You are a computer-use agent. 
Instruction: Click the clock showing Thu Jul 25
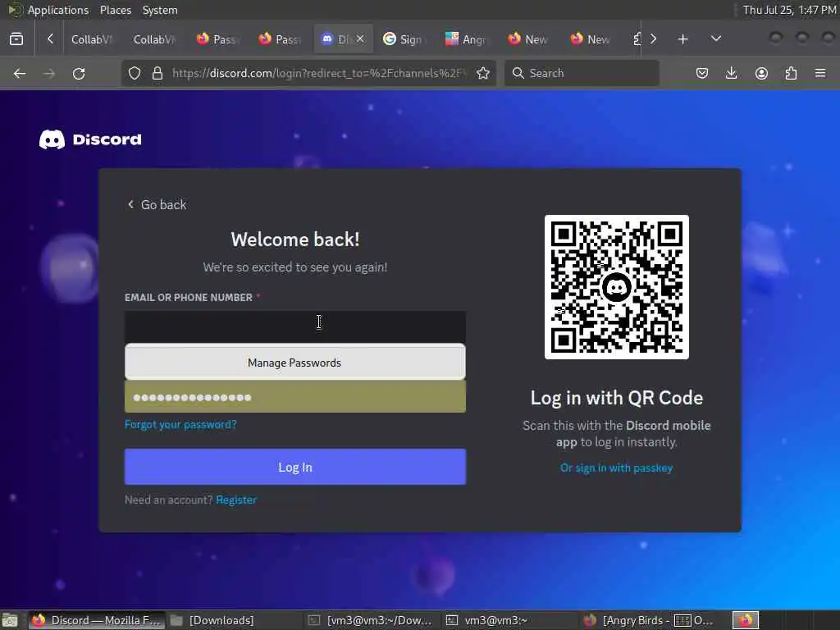click(x=789, y=10)
